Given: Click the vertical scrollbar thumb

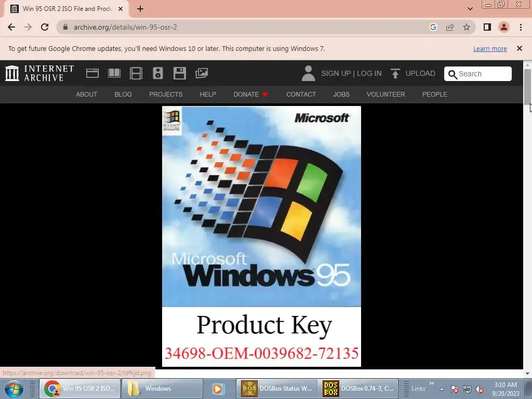Looking at the screenshot, I should click(528, 87).
